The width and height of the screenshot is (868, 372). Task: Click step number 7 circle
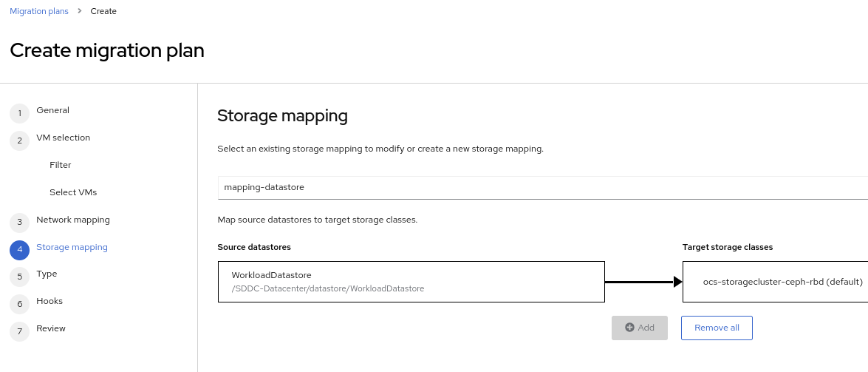[19, 331]
